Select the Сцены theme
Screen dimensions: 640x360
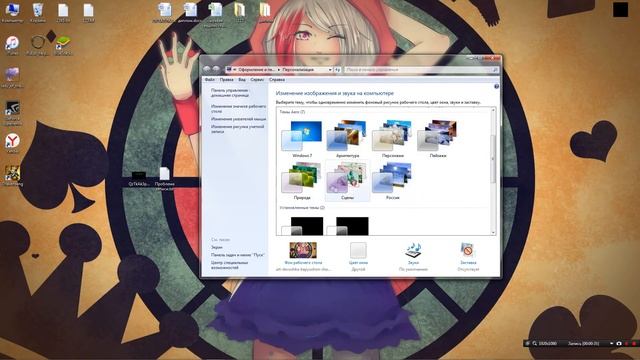pyautogui.click(x=347, y=180)
